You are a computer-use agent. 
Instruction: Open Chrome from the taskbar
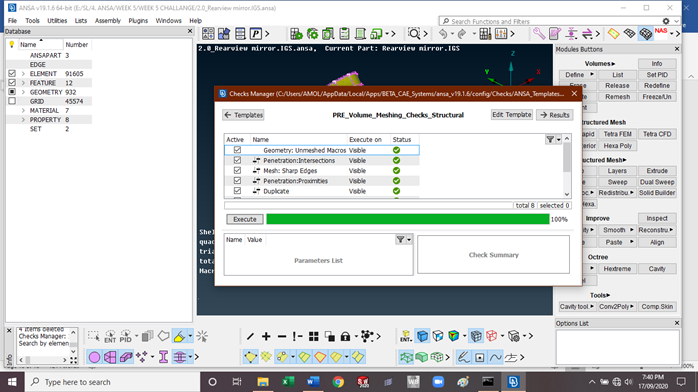(x=338, y=382)
